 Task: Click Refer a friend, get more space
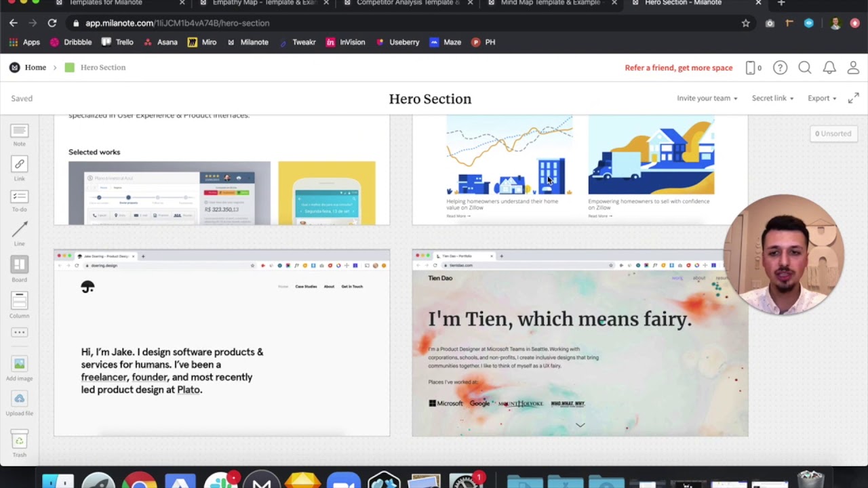[x=679, y=68]
